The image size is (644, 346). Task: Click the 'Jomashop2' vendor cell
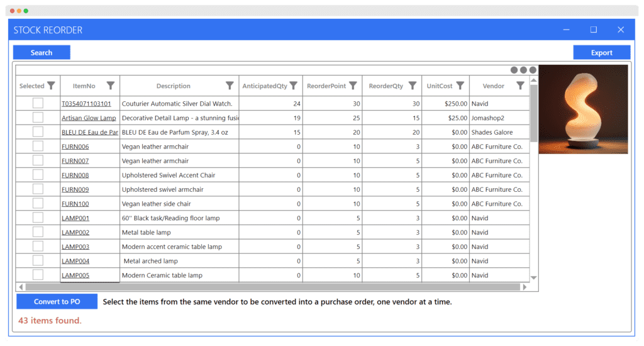coord(499,118)
